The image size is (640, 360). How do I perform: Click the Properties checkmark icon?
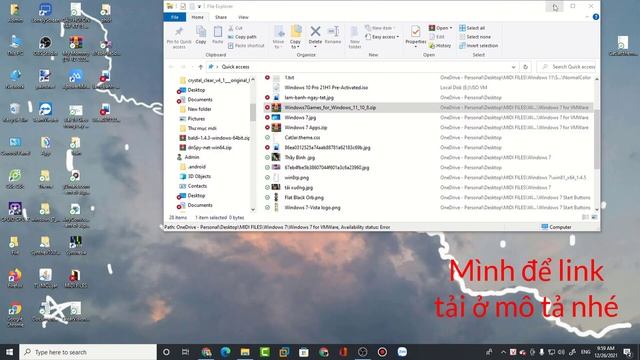[x=416, y=31]
